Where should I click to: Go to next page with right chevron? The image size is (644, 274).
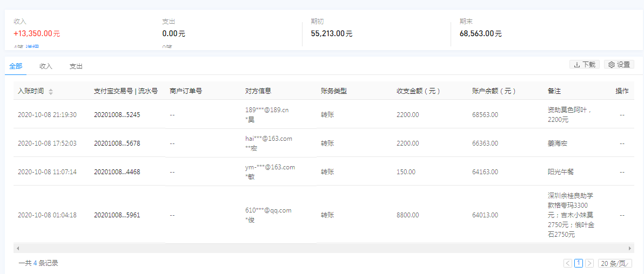pos(589,263)
